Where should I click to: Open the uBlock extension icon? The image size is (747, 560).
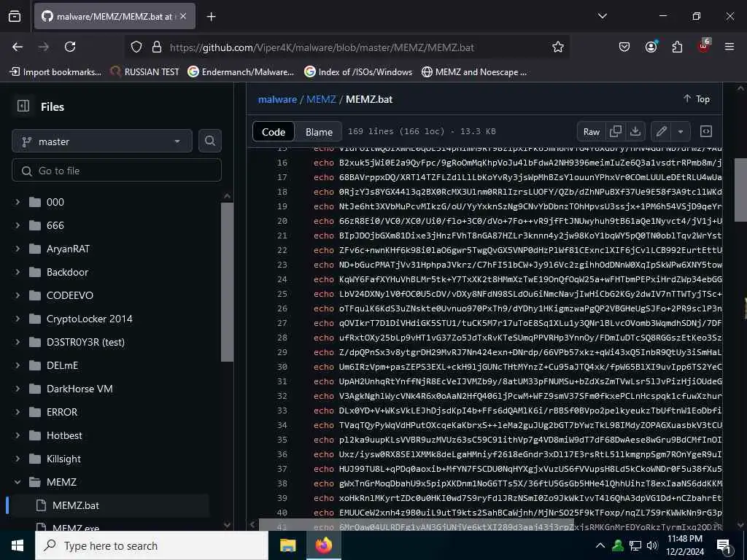coord(704,46)
